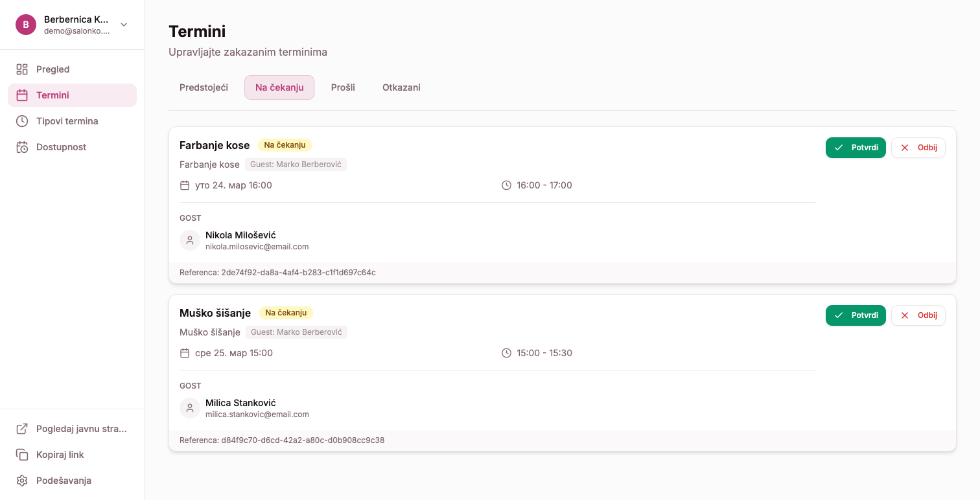Image resolution: width=980 pixels, height=500 pixels.
Task: Select the Otkazani tab
Action: click(x=401, y=87)
